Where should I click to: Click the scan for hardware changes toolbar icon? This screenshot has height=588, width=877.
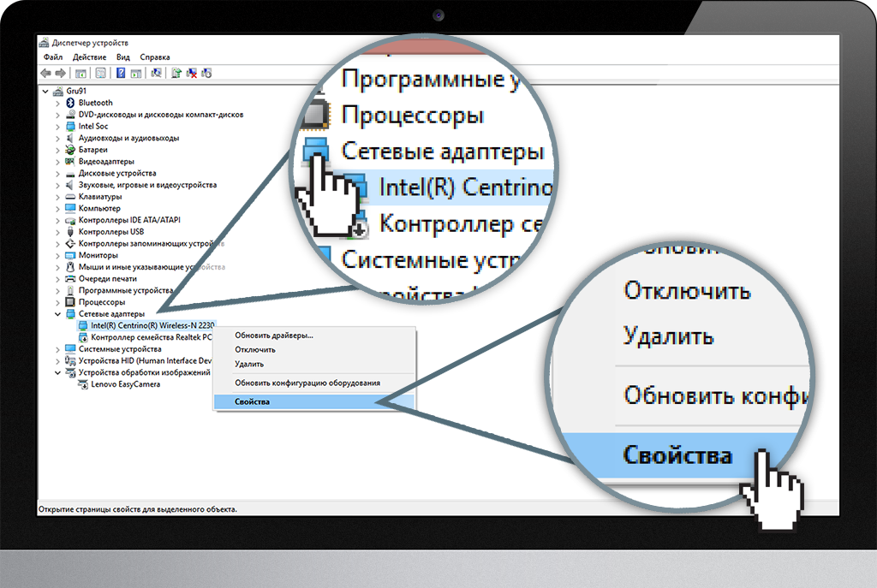pos(156,74)
